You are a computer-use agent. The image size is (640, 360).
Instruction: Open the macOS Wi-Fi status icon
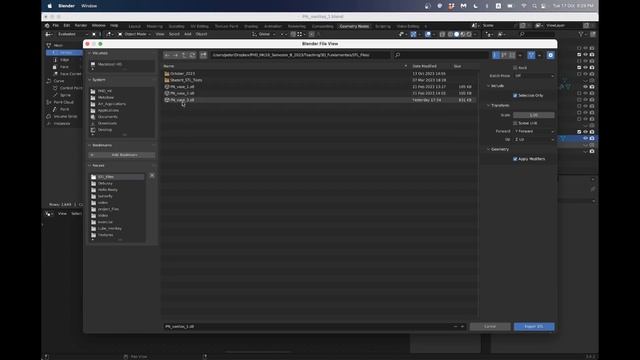(x=524, y=6)
